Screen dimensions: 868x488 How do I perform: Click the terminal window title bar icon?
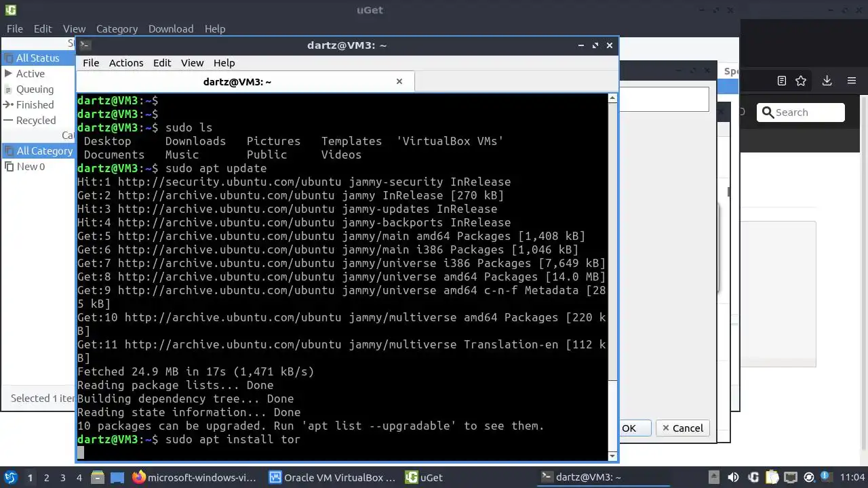(x=85, y=45)
